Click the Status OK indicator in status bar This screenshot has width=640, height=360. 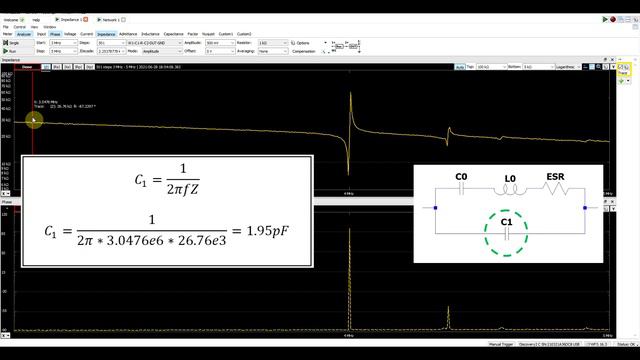point(627,344)
